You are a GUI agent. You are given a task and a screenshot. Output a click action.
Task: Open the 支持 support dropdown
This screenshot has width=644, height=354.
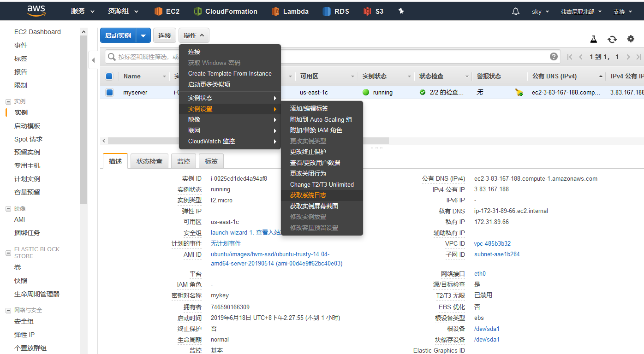pos(622,12)
